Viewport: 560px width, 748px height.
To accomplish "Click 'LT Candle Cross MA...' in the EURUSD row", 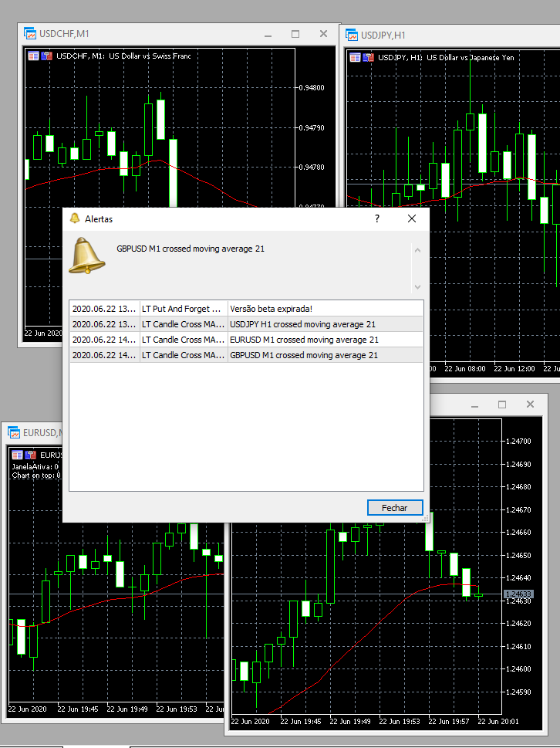I will pyautogui.click(x=183, y=340).
